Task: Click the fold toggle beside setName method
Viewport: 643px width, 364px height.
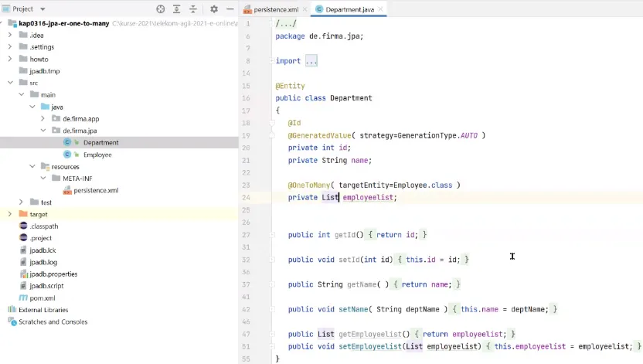Action: (272, 309)
